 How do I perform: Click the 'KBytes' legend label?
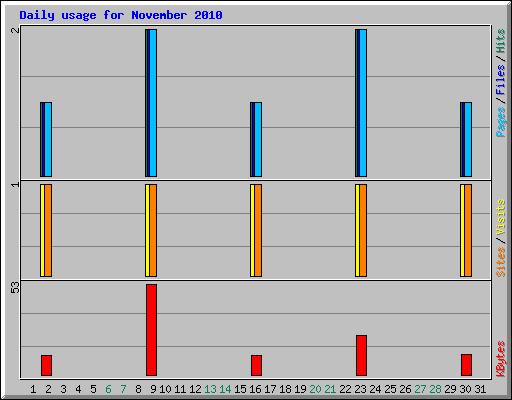501,359
